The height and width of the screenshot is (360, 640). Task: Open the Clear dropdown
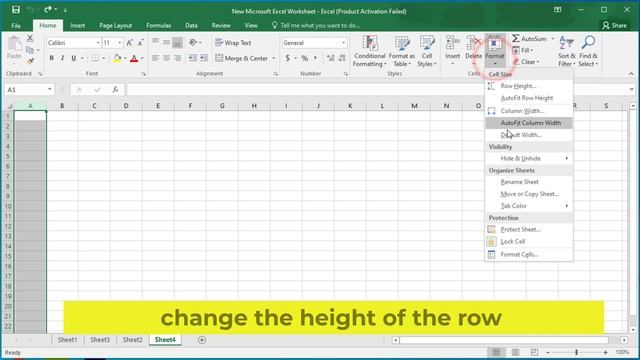526,62
